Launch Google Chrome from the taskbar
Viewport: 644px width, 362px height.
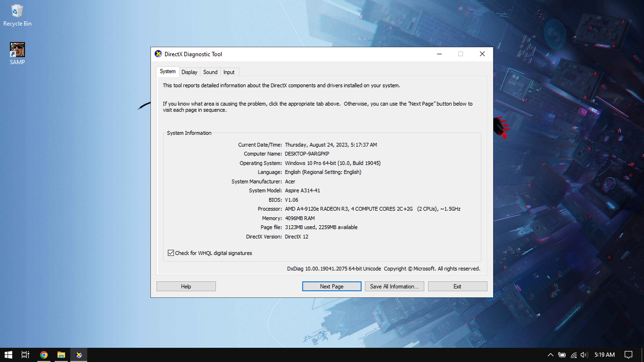pos(44,354)
